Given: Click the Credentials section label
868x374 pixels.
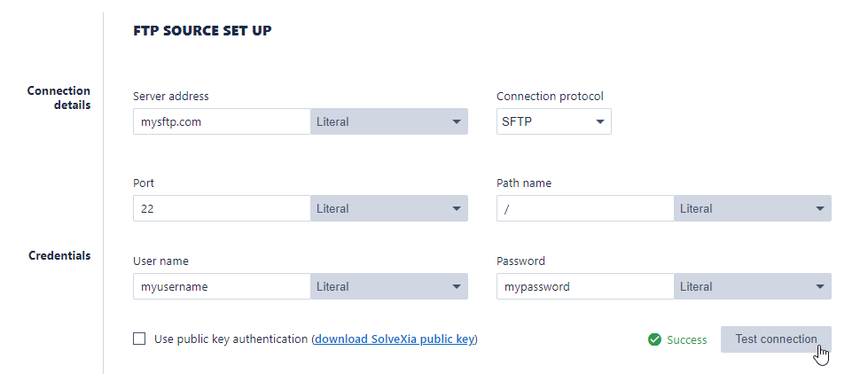Looking at the screenshot, I should 59,255.
